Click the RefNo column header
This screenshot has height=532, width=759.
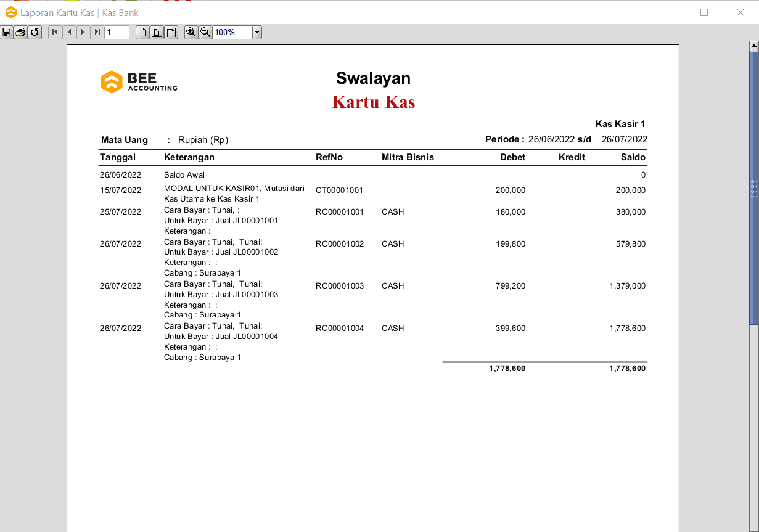coord(329,157)
